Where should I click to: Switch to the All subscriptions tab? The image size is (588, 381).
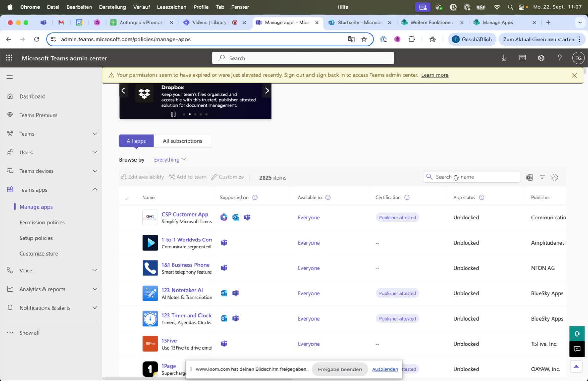183,141
